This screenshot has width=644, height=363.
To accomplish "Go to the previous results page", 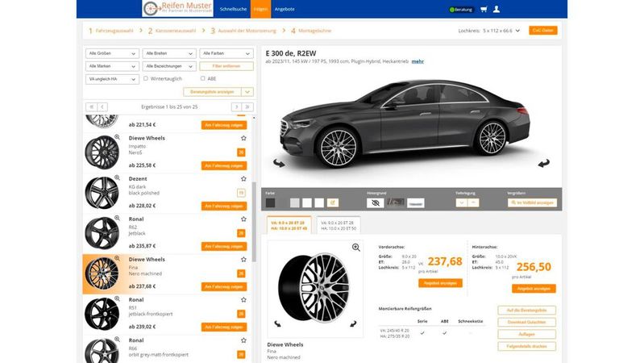I will (x=102, y=107).
